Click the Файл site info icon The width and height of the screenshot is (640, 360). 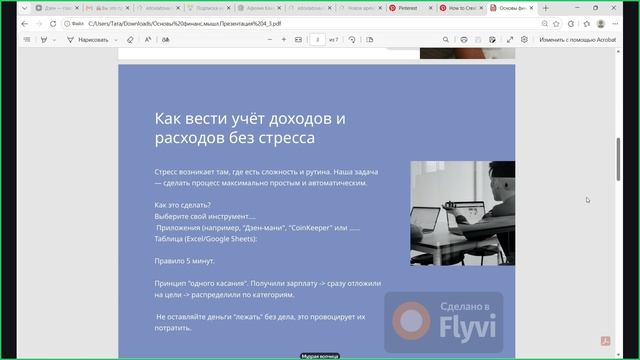point(74,24)
